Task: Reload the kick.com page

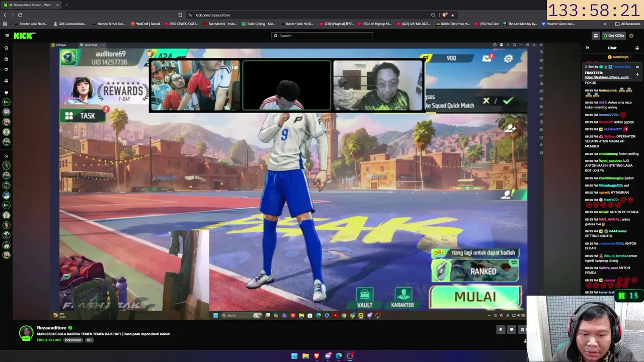Action: pos(20,15)
